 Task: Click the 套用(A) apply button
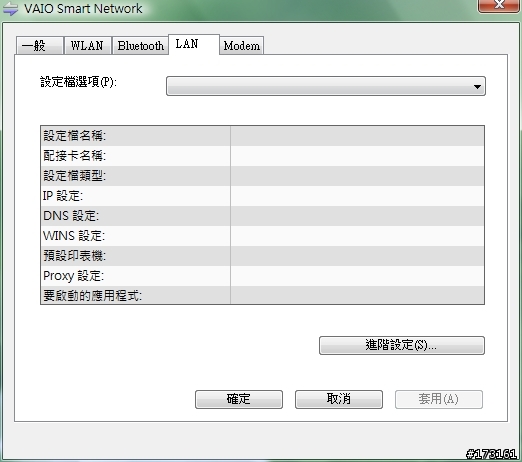pyautogui.click(x=439, y=399)
